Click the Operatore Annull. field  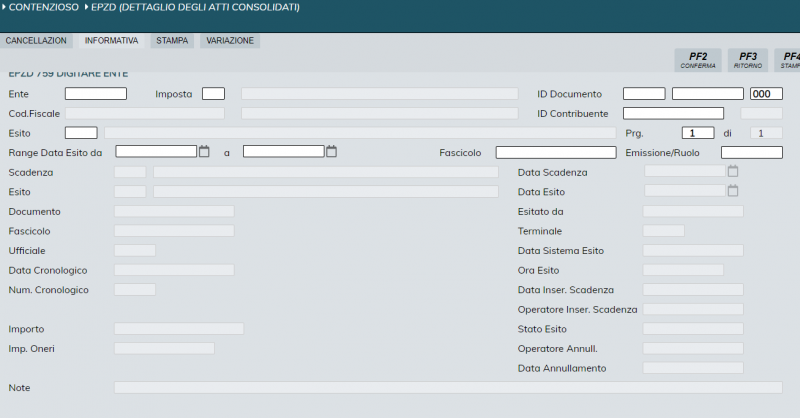tap(693, 348)
